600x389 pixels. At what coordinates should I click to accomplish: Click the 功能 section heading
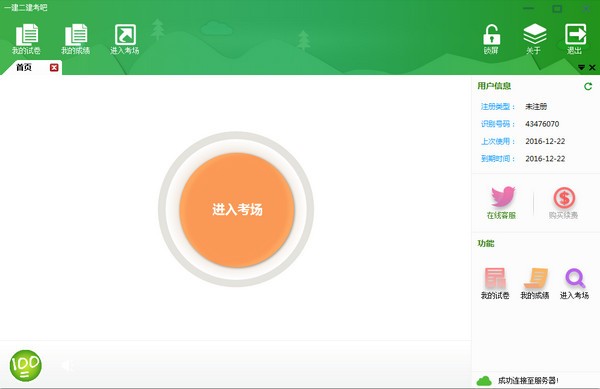pos(486,243)
